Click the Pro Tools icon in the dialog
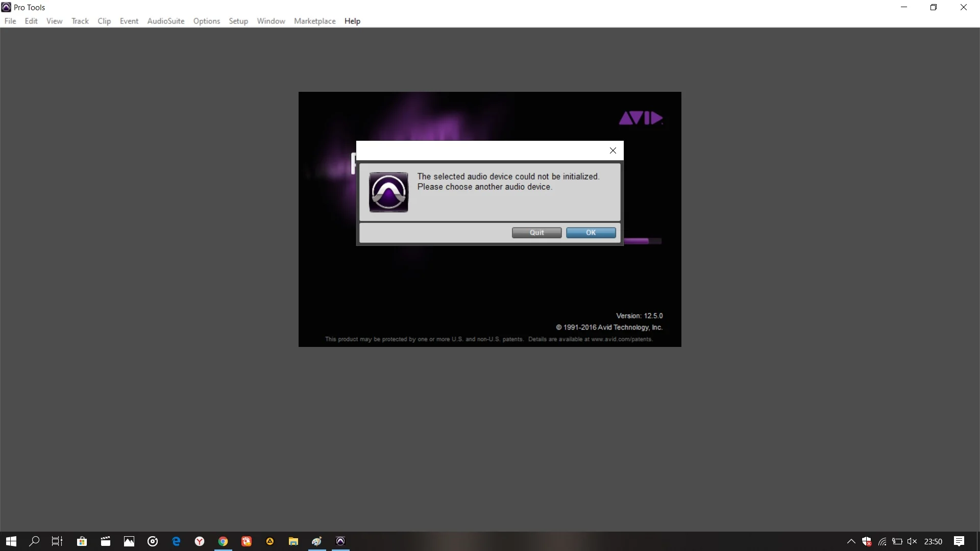980x551 pixels. pos(388,192)
